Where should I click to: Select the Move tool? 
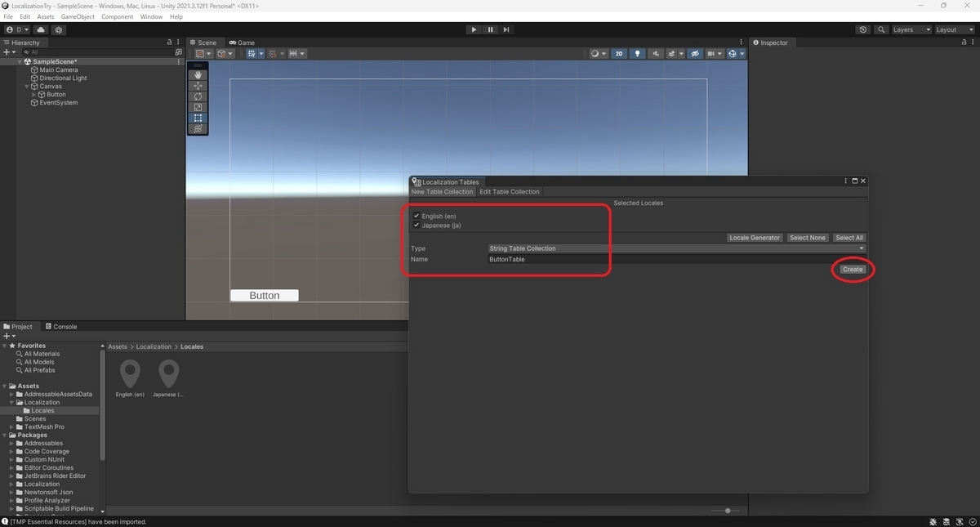(197, 85)
